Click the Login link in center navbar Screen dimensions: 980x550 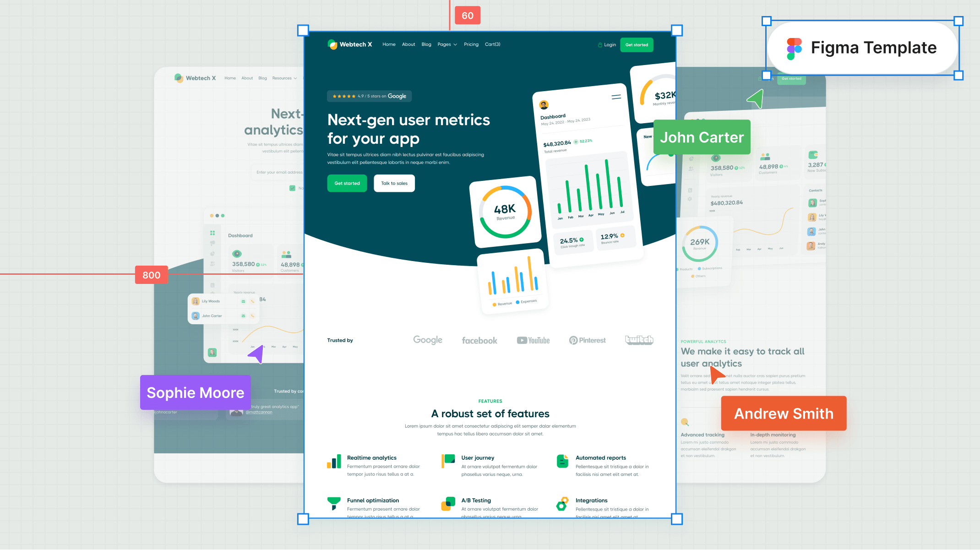[x=610, y=45]
